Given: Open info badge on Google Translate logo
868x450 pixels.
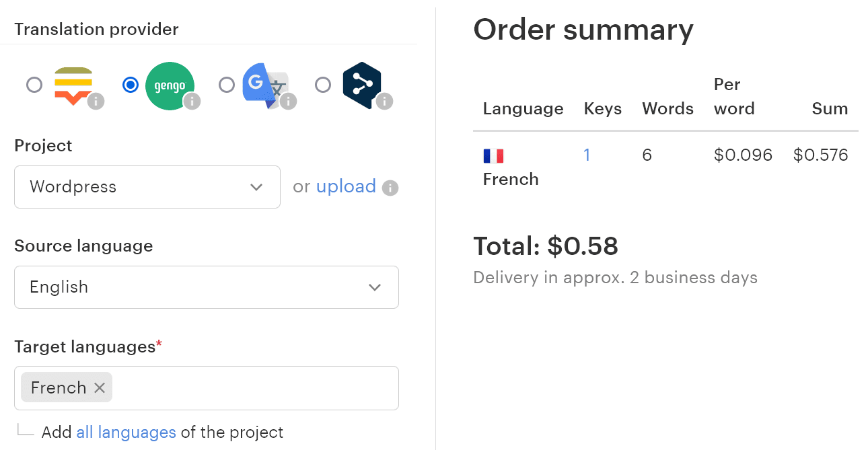Looking at the screenshot, I should [289, 102].
